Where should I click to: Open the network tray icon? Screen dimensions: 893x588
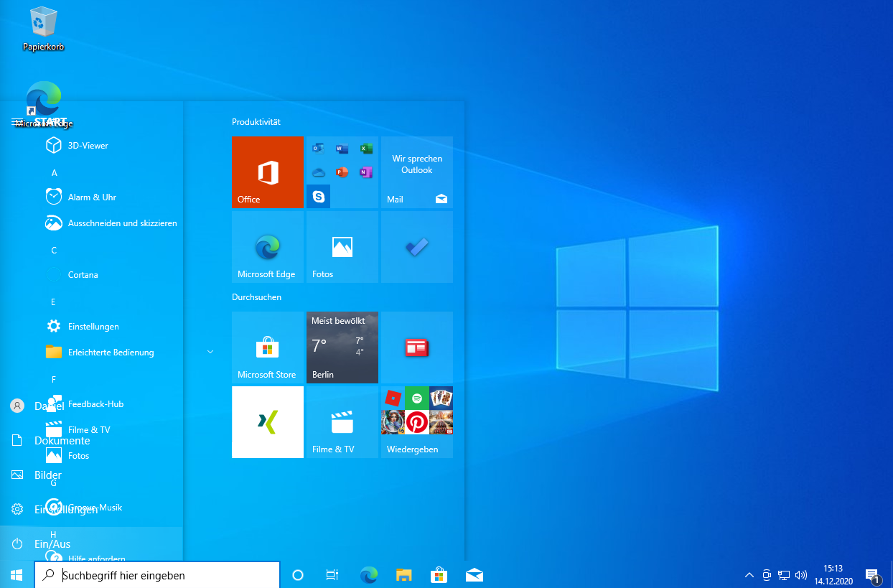[784, 575]
